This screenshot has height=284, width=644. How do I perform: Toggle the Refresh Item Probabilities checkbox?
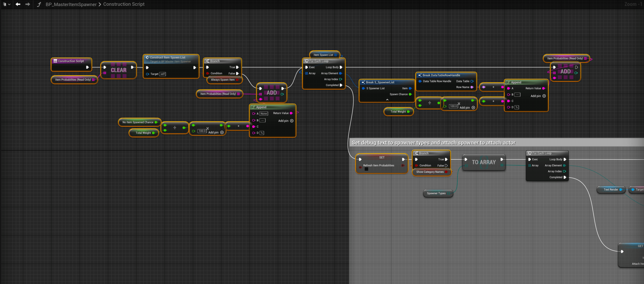pyautogui.click(x=366, y=169)
